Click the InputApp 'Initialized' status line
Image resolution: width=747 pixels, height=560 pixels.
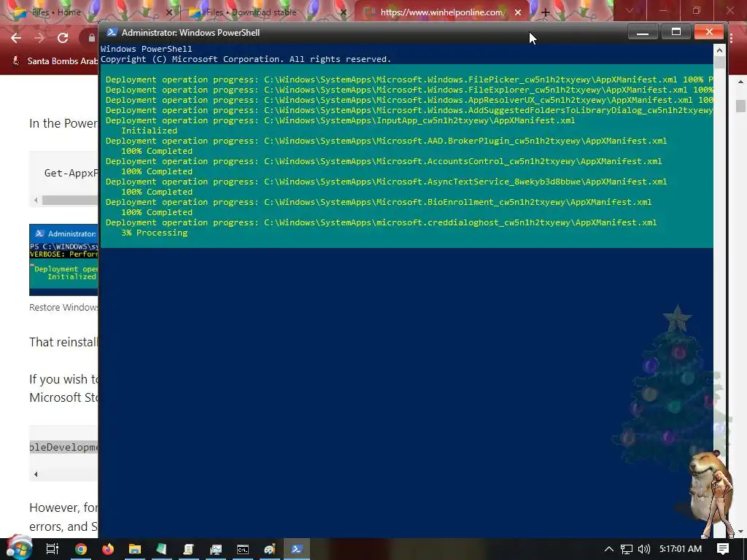(149, 131)
